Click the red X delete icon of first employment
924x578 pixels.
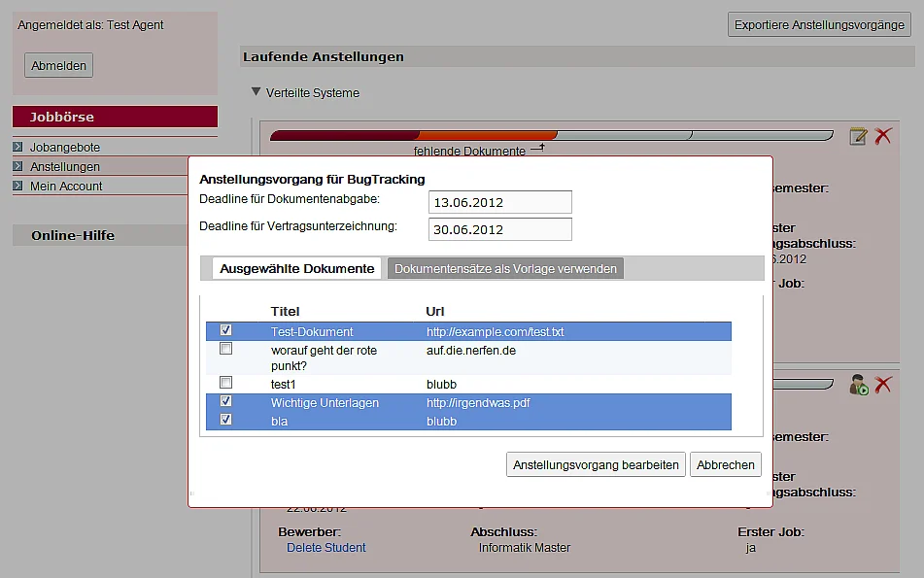point(883,136)
